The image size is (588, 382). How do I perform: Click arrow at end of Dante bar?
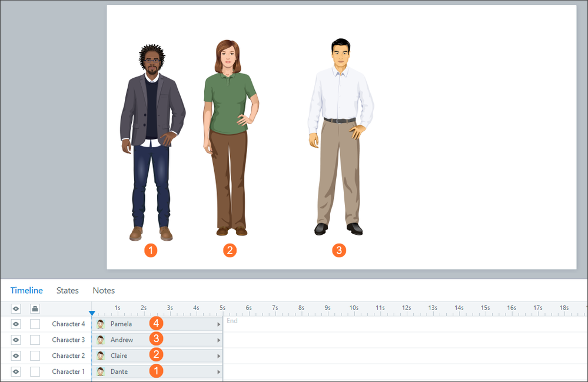[x=219, y=371]
